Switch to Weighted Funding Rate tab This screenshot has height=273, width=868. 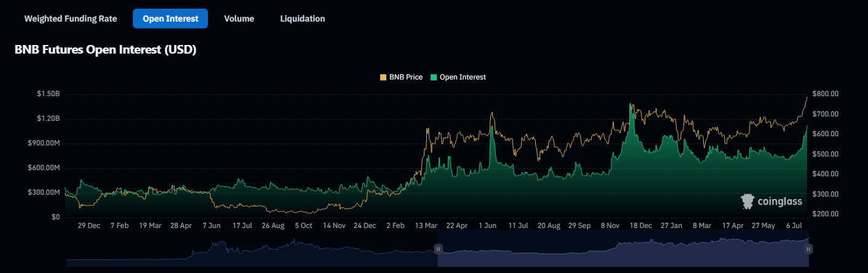(x=70, y=18)
